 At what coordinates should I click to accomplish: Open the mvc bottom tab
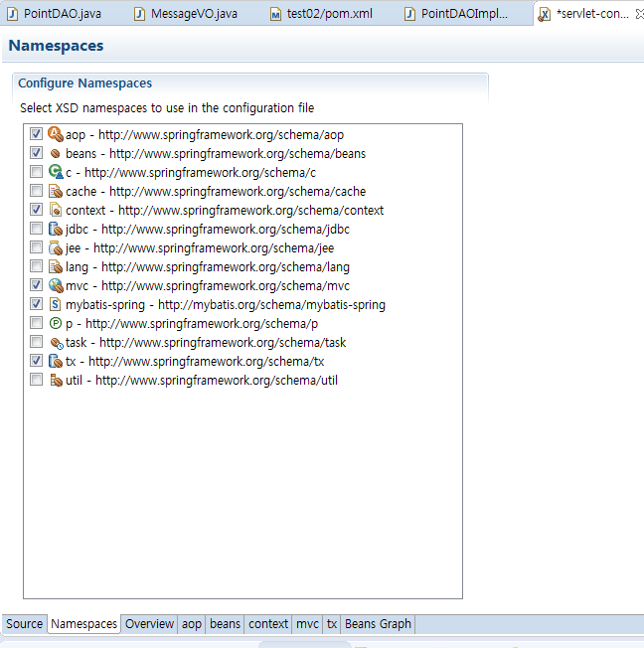pos(307,623)
